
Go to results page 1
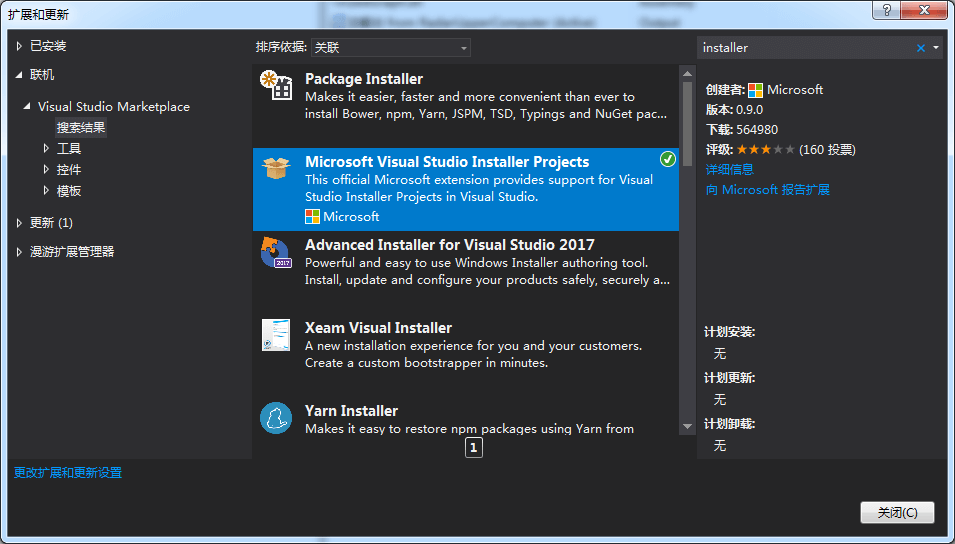click(474, 448)
